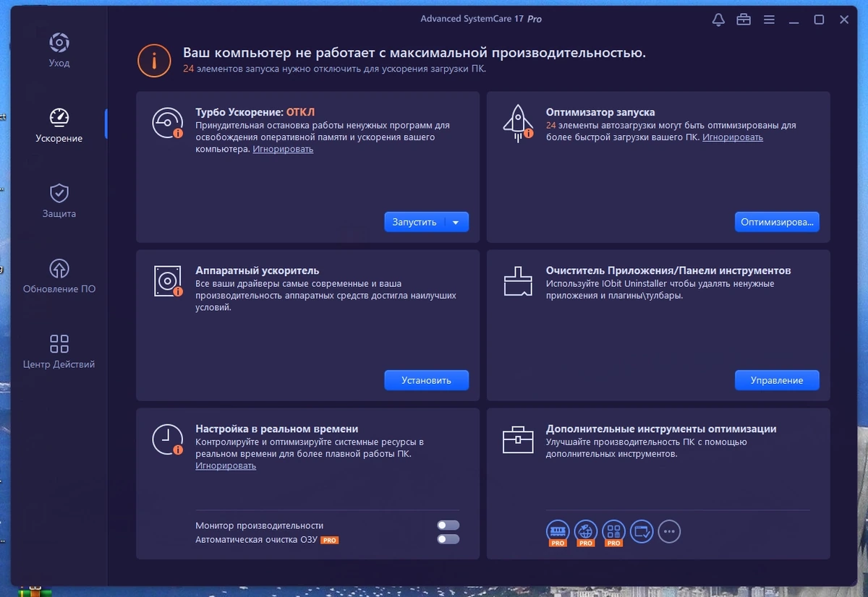Select the Ускорение speedometer sidebar icon
868x597 pixels.
59,117
